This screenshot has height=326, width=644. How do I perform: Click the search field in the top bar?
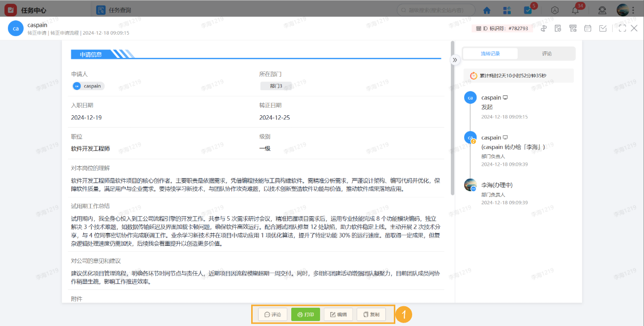pyautogui.click(x=436, y=10)
